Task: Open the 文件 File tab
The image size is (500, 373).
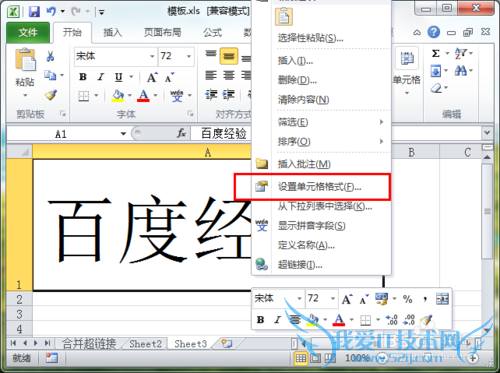Action: [28, 33]
